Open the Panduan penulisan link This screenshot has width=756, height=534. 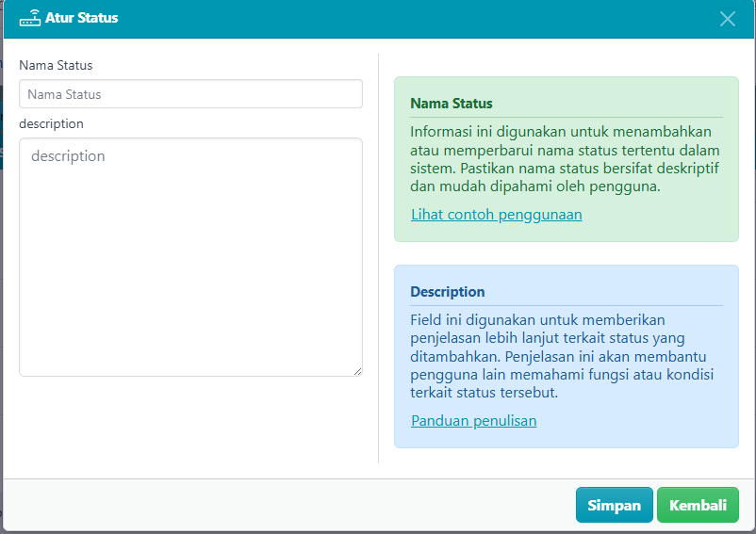click(473, 421)
